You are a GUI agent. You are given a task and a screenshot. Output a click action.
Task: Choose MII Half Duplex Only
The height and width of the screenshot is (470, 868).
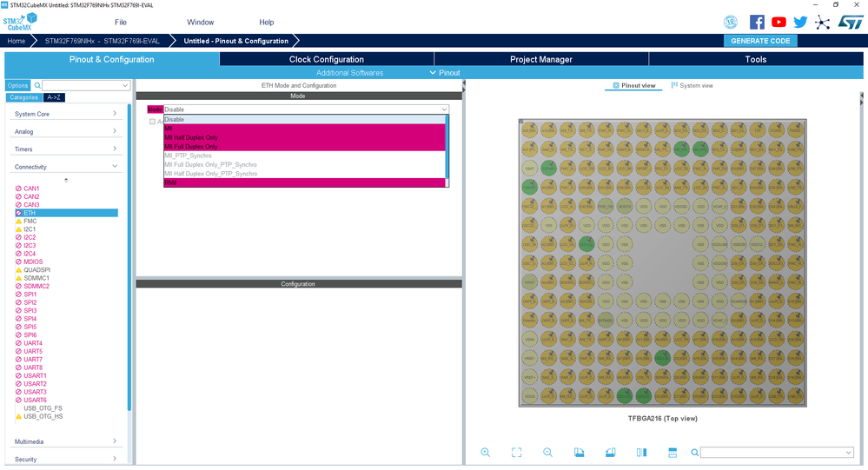point(304,137)
